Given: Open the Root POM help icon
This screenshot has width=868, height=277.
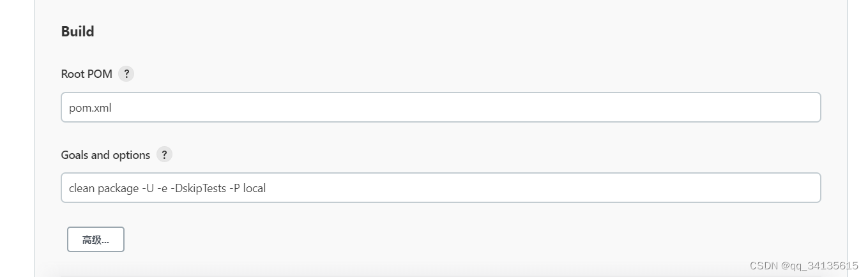Looking at the screenshot, I should (x=126, y=74).
